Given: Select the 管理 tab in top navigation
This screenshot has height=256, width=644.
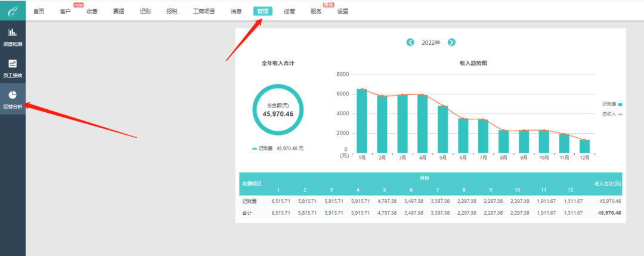Looking at the screenshot, I should coord(262,11).
